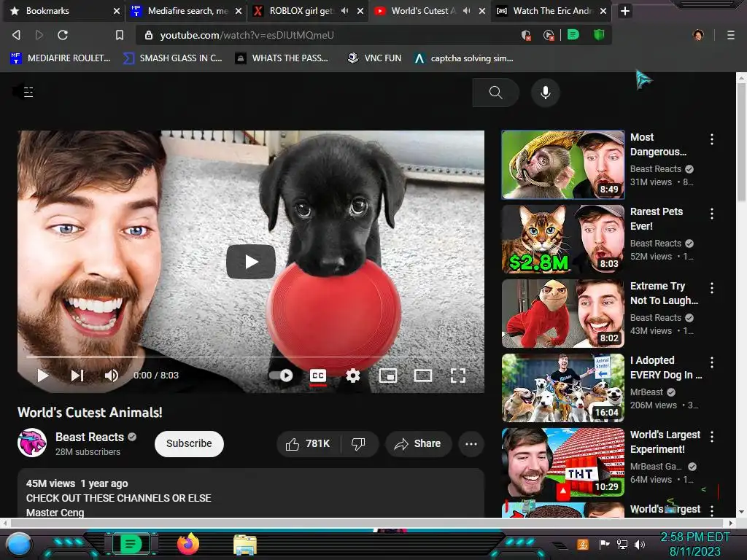Open the Beast Reacts channel name link
Image resolution: width=747 pixels, height=560 pixels.
coord(90,437)
